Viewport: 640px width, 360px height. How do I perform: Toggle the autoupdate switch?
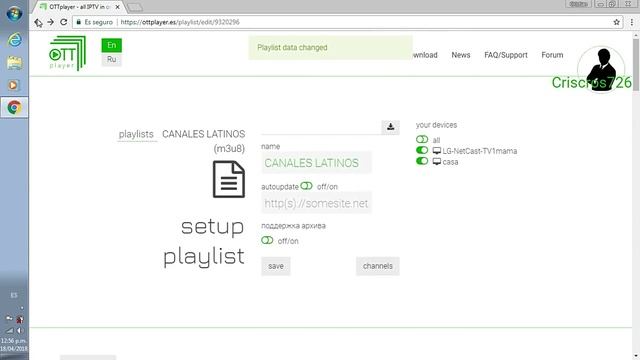[x=307, y=186]
